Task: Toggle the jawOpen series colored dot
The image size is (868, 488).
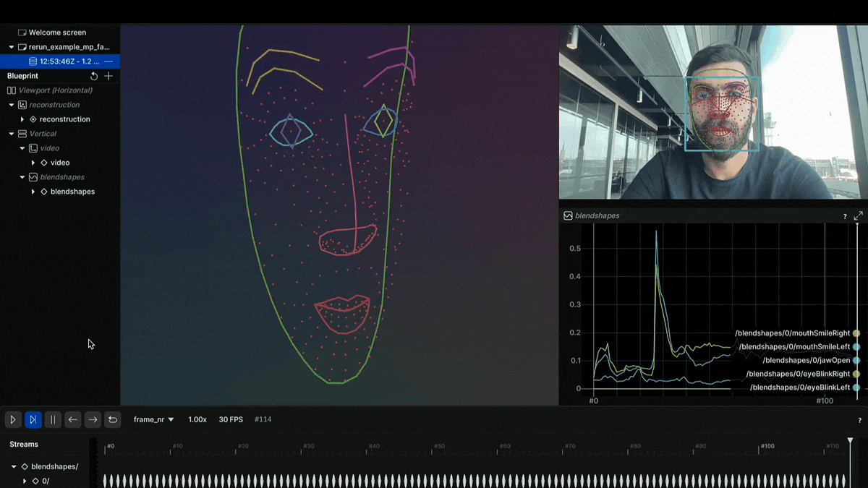Action: pyautogui.click(x=857, y=360)
